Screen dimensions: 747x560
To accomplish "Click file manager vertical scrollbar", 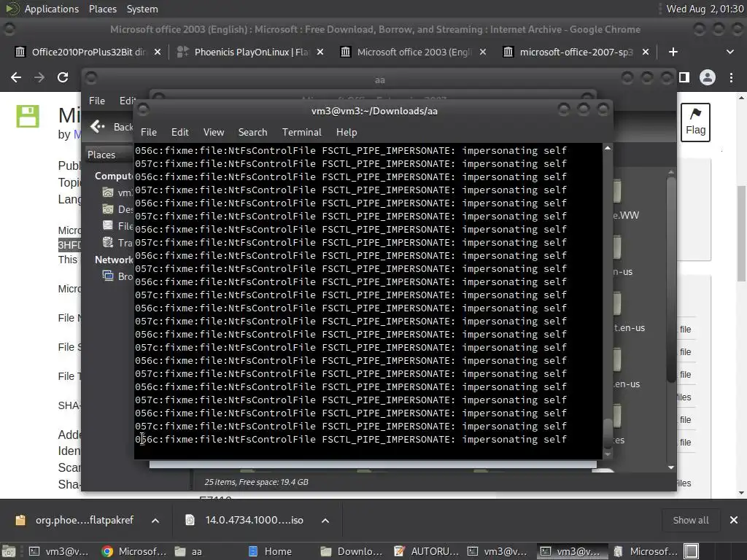I will pyautogui.click(x=671, y=279).
